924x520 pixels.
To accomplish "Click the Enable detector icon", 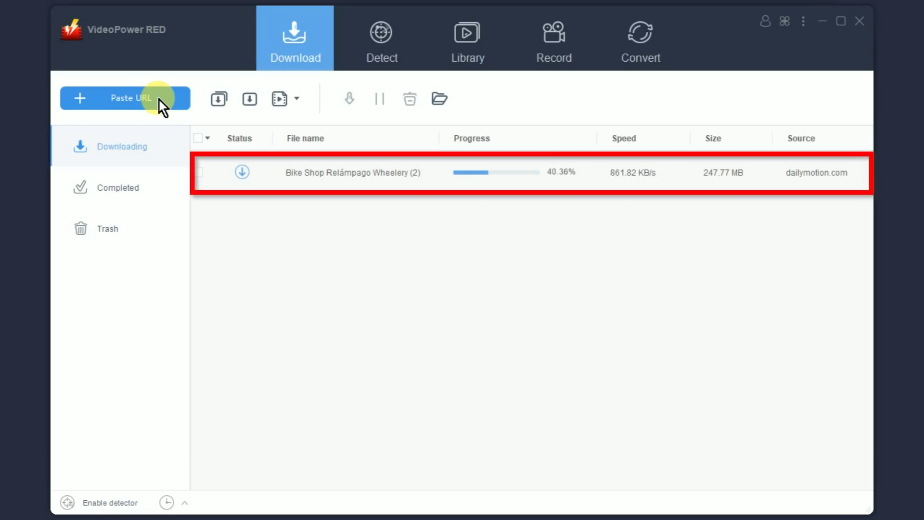I will (x=68, y=503).
